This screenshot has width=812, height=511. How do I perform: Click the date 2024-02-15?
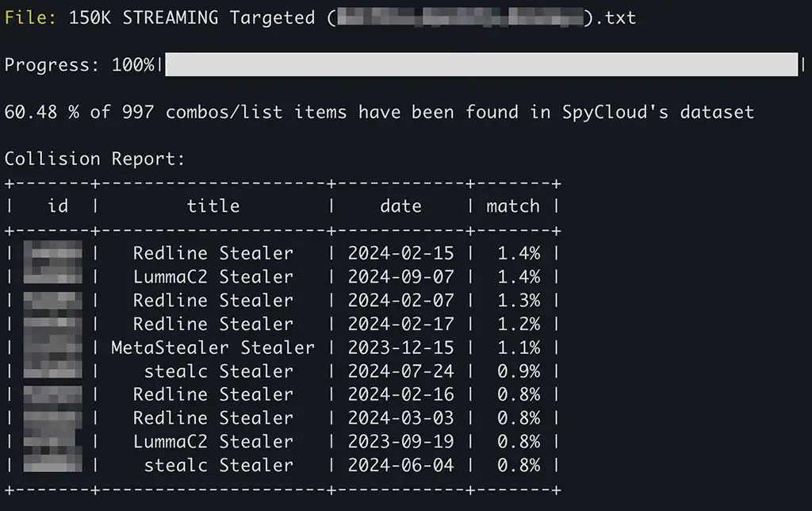[400, 253]
